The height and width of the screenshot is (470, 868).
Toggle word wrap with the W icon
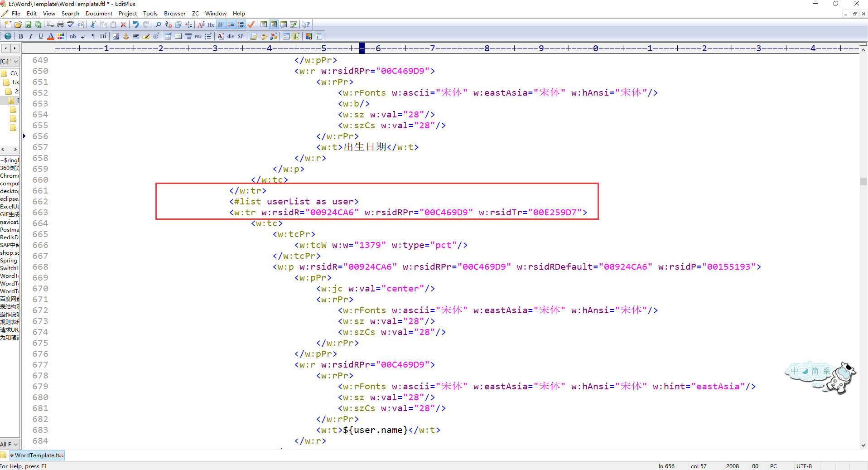coord(220,25)
